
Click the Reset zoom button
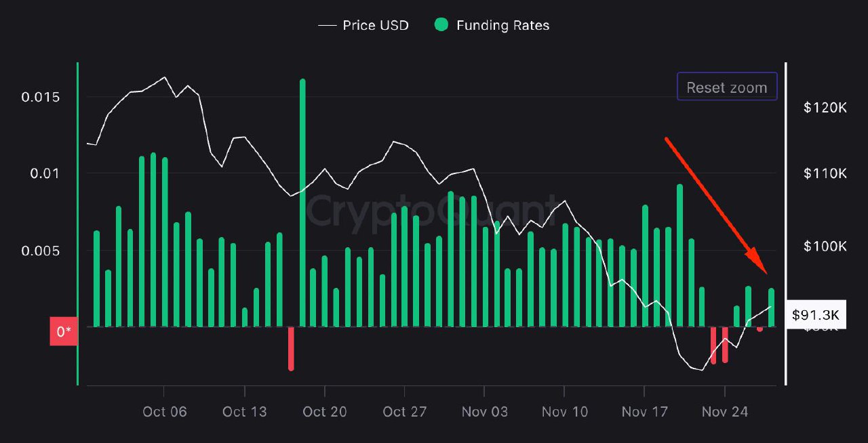(726, 87)
